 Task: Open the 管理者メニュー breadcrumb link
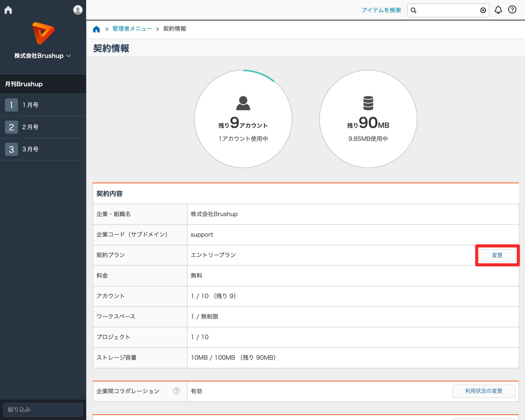coord(132,29)
